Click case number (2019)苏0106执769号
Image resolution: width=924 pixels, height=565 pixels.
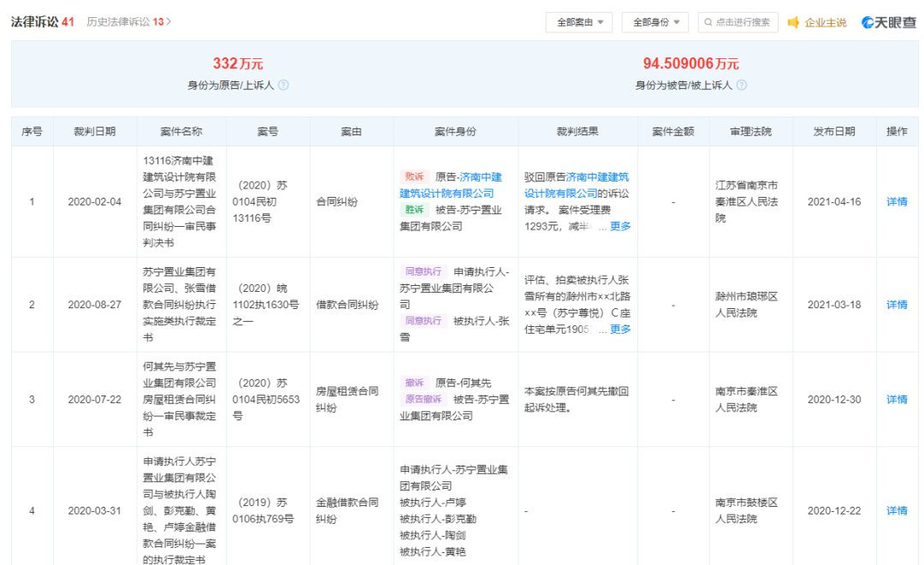tap(263, 511)
